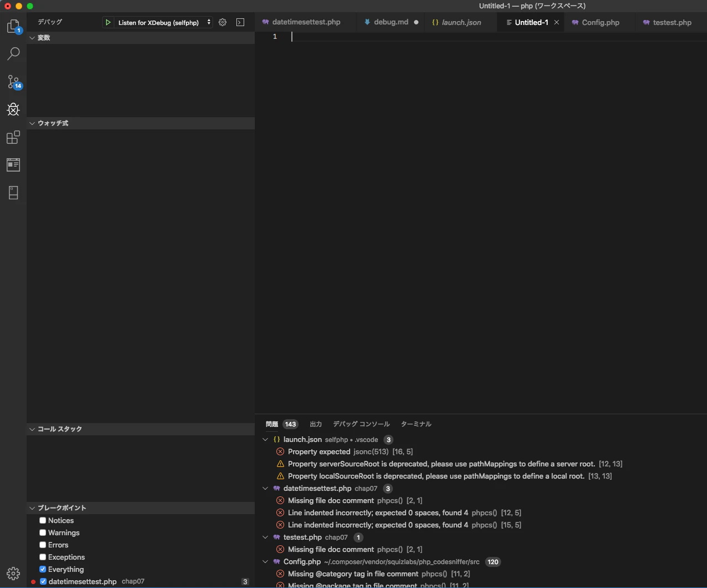
Task: Open the ターミナル panel tab
Action: click(416, 424)
